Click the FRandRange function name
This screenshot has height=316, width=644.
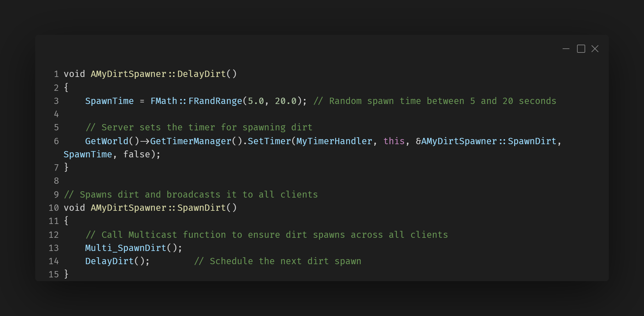pyautogui.click(x=215, y=101)
